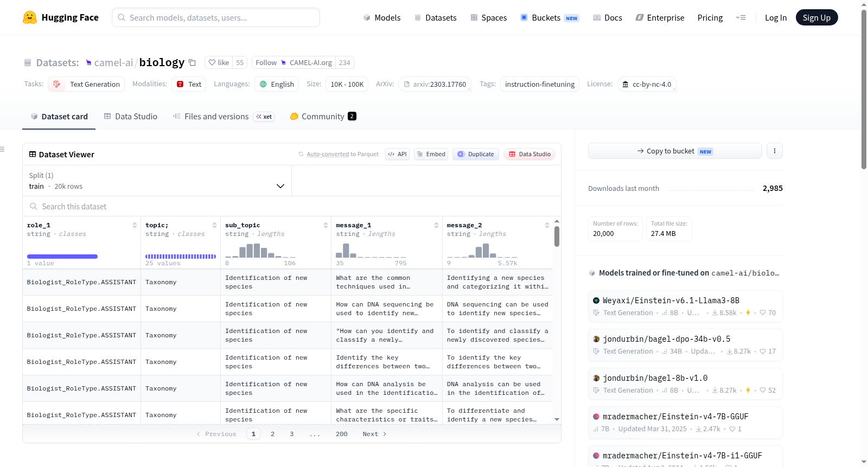This screenshot has width=868, height=467.
Task: Click the Text Generation task tag
Action: 86,84
